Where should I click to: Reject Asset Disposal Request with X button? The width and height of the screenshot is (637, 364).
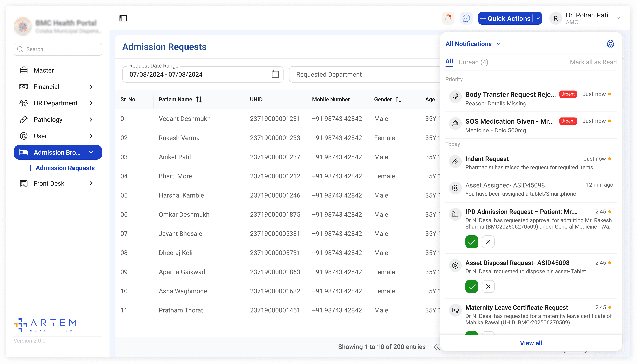(x=488, y=286)
